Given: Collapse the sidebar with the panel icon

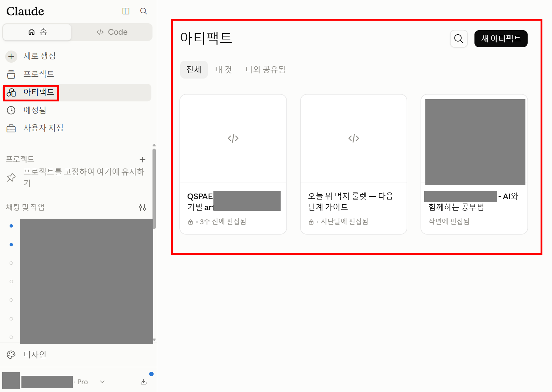Looking at the screenshot, I should [x=126, y=11].
